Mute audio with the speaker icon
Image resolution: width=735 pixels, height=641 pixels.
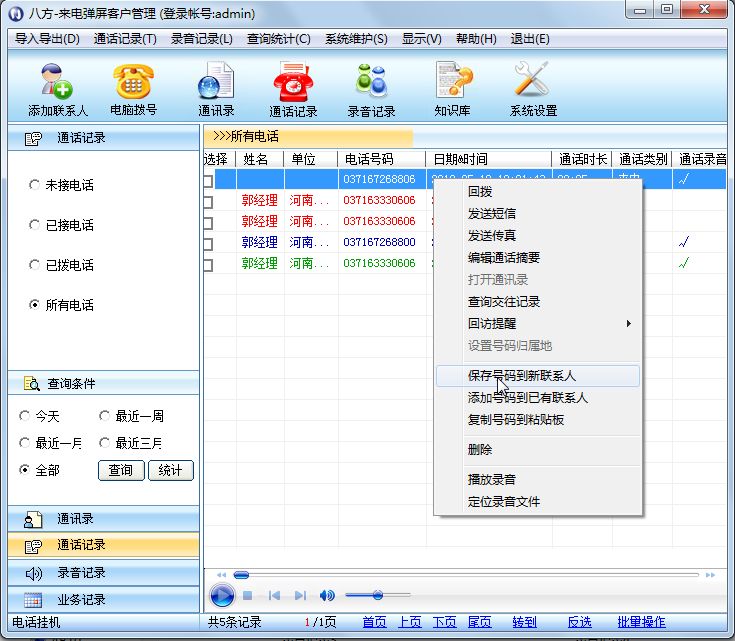click(327, 596)
